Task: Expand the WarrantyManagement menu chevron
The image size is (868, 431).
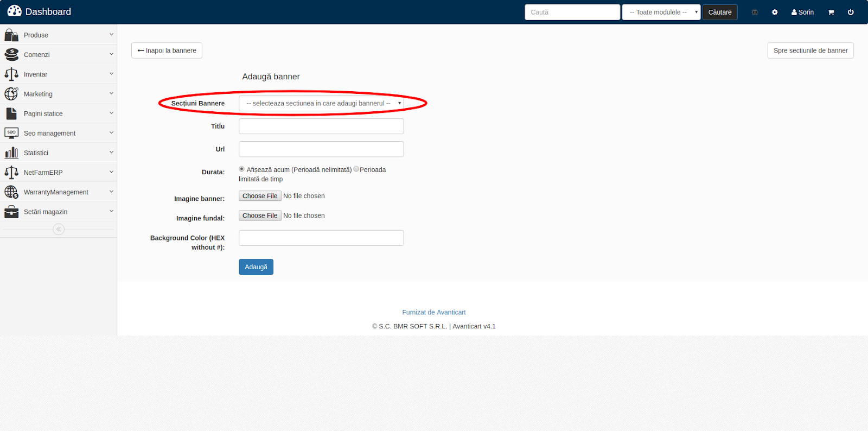Action: click(x=111, y=192)
